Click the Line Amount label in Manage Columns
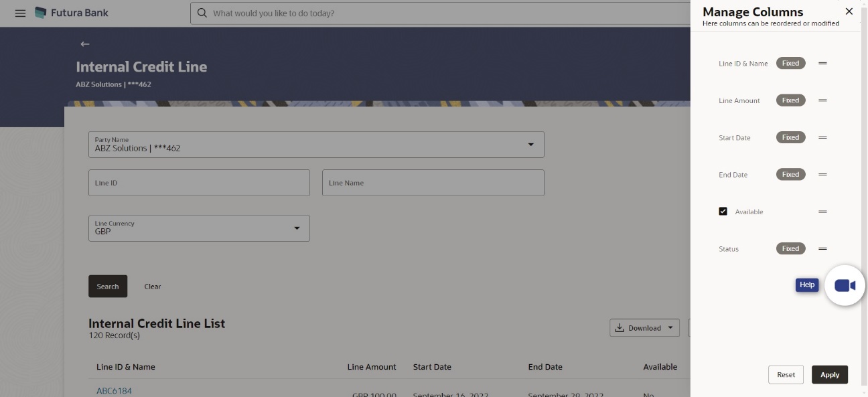The image size is (868, 397). [x=739, y=101]
